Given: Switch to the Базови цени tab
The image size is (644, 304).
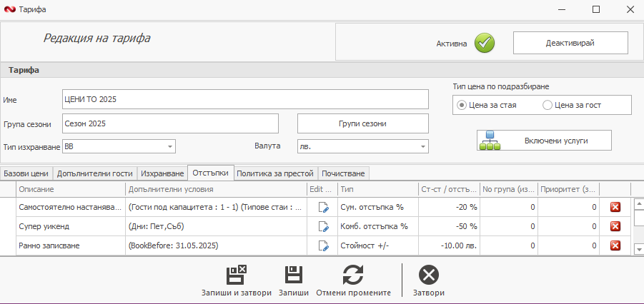Looking at the screenshot, I should click(x=26, y=173).
